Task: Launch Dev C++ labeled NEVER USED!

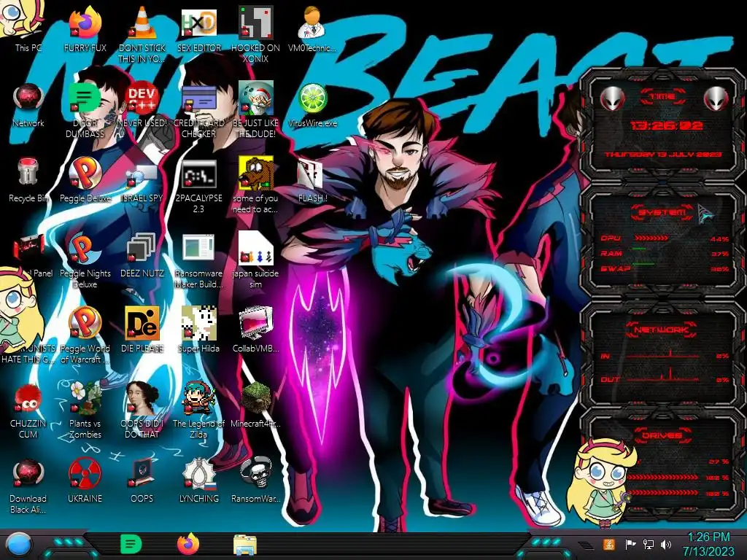Action: [142, 105]
